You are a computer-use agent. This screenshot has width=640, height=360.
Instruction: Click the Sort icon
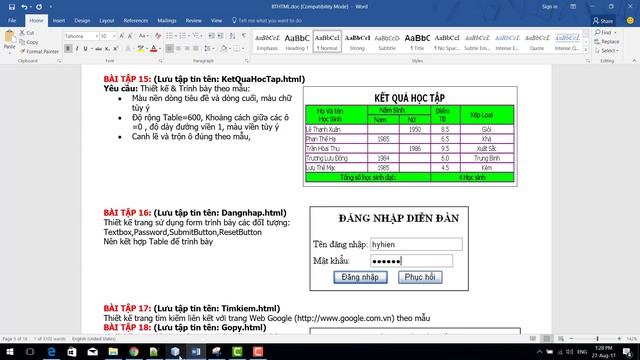(x=232, y=36)
